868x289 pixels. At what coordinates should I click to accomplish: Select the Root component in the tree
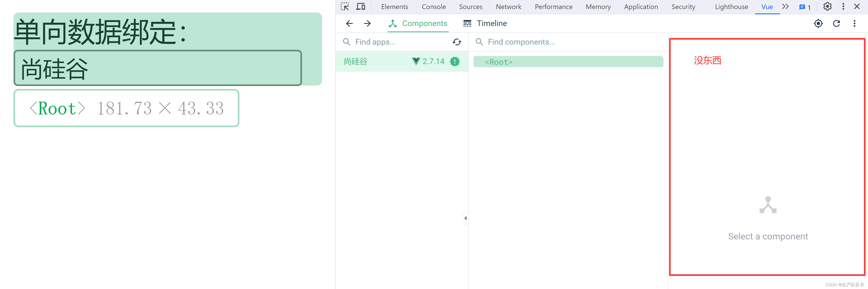pyautogui.click(x=498, y=62)
